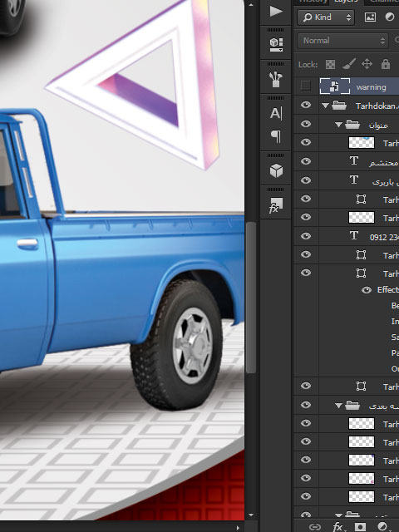
Task: Hide the محتشم text layer
Action: click(306, 160)
